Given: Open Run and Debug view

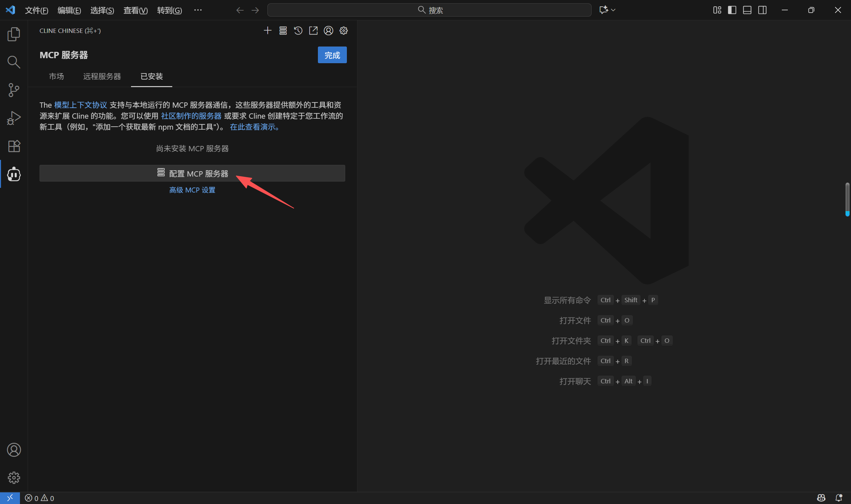Looking at the screenshot, I should [14, 118].
